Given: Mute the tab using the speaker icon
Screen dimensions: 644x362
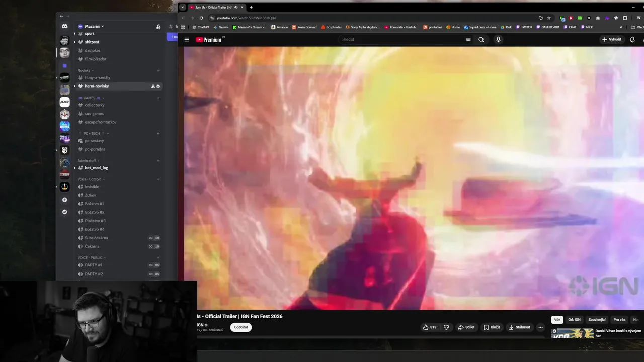Looking at the screenshot, I should (236, 7).
